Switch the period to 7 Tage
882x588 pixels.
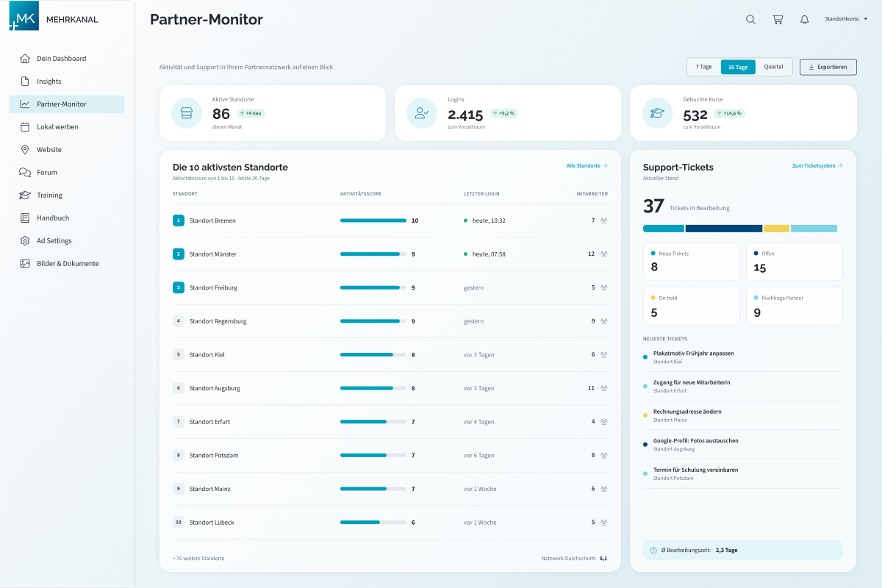click(704, 67)
